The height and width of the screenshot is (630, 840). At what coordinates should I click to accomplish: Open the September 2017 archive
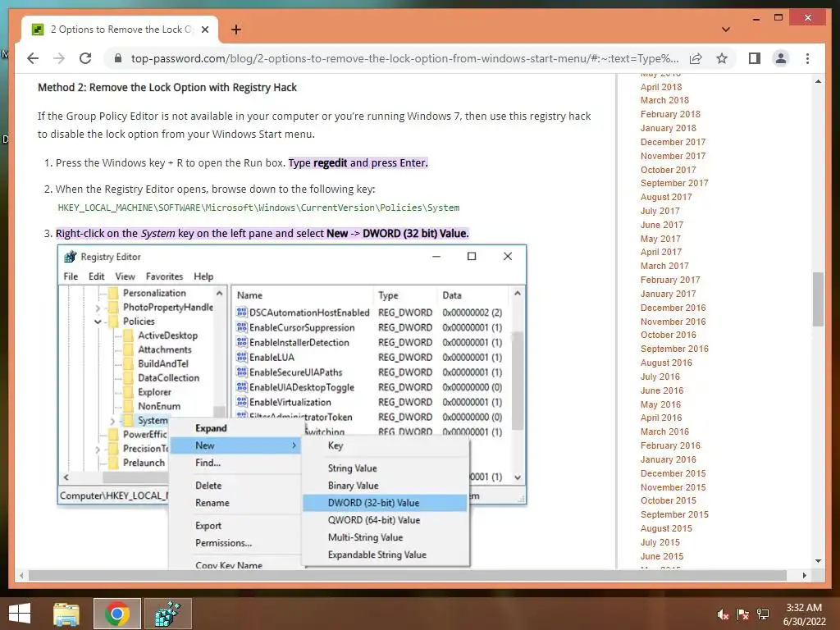pos(674,183)
